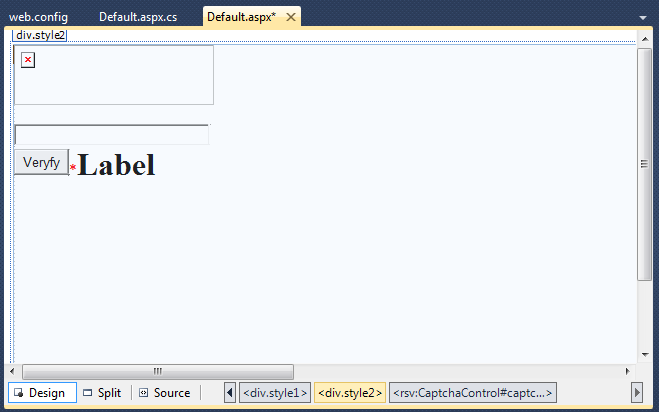659x412 pixels.
Task: Close the Default.aspx* document tab
Action: click(x=291, y=17)
